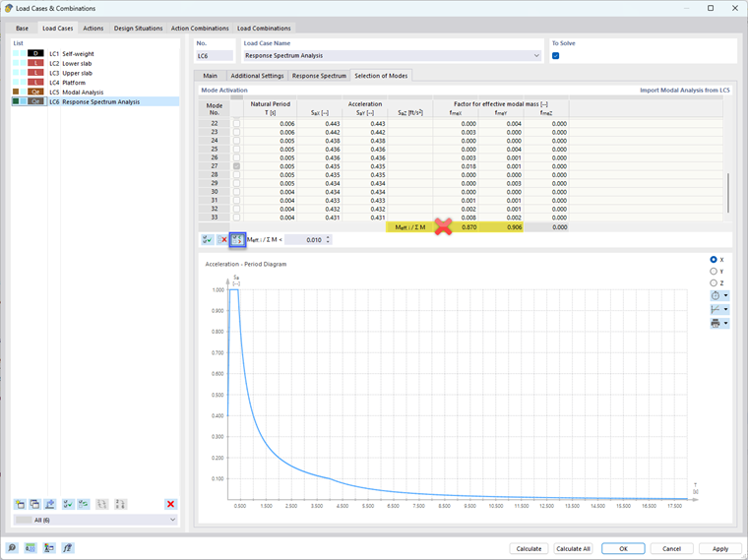Click the help search icon at bottom left
This screenshot has height=560, width=748.
click(x=12, y=548)
